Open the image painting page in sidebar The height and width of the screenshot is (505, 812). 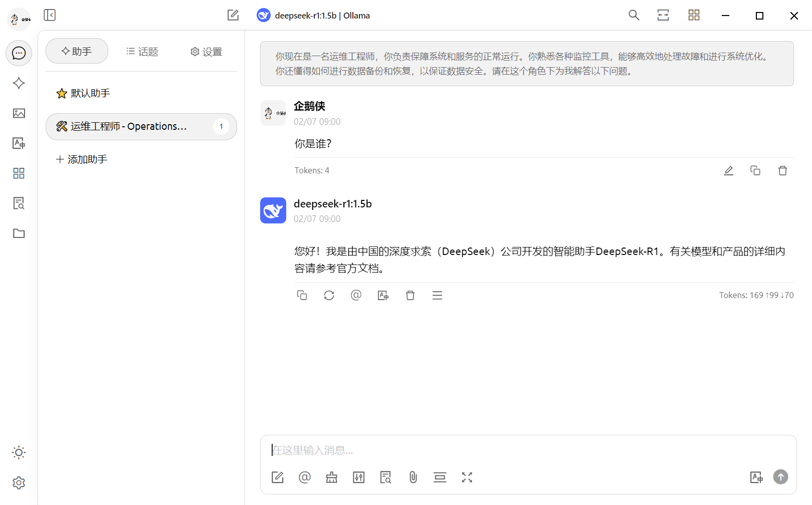[x=19, y=113]
